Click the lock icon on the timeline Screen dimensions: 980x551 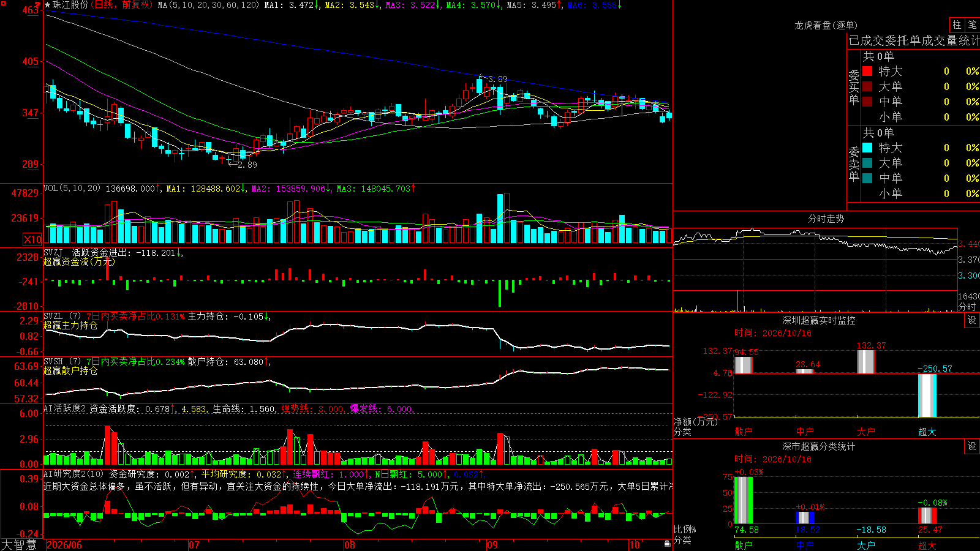click(x=667, y=543)
